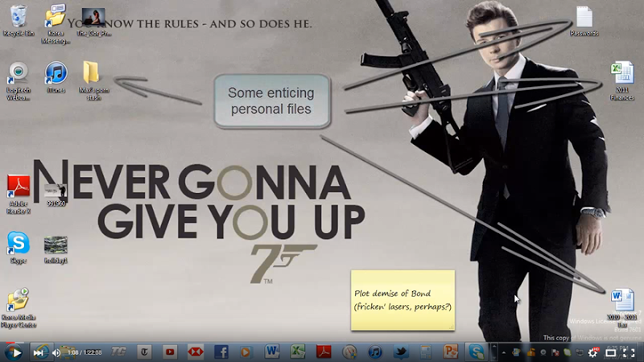
Task: Open the Logitech Webcam desktop shortcut
Action: 18,80
